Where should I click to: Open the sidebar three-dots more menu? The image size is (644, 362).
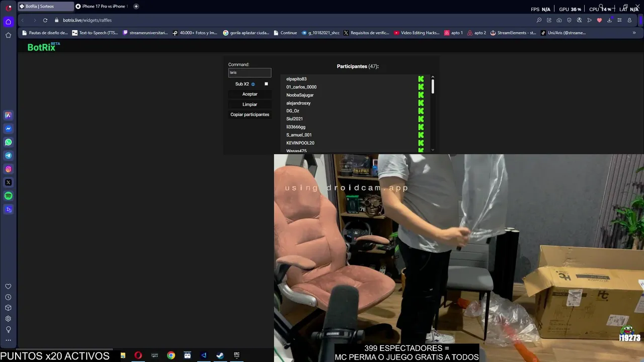tap(8, 340)
